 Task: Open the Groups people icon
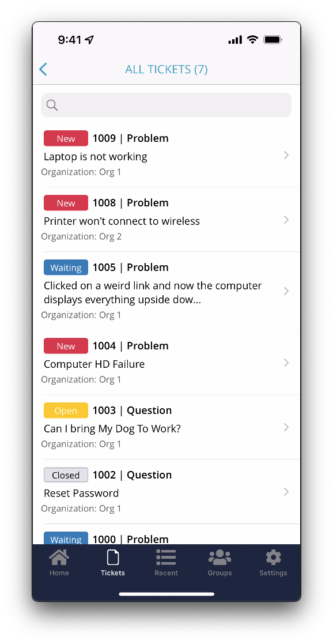[x=220, y=558]
